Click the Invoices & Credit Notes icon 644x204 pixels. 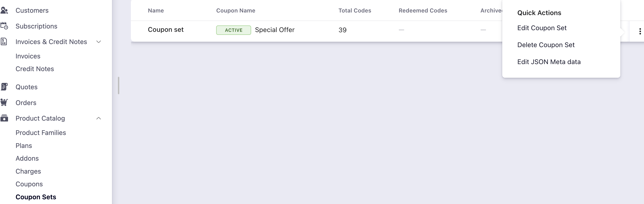click(x=4, y=42)
